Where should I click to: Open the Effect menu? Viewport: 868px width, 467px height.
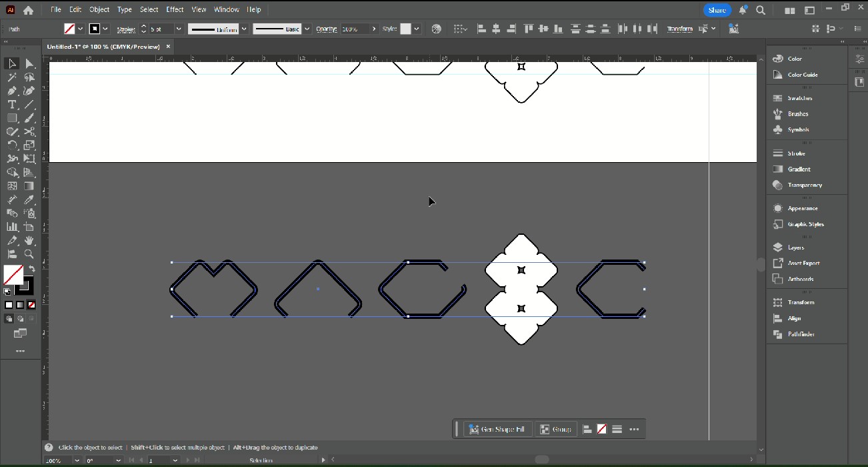click(175, 9)
